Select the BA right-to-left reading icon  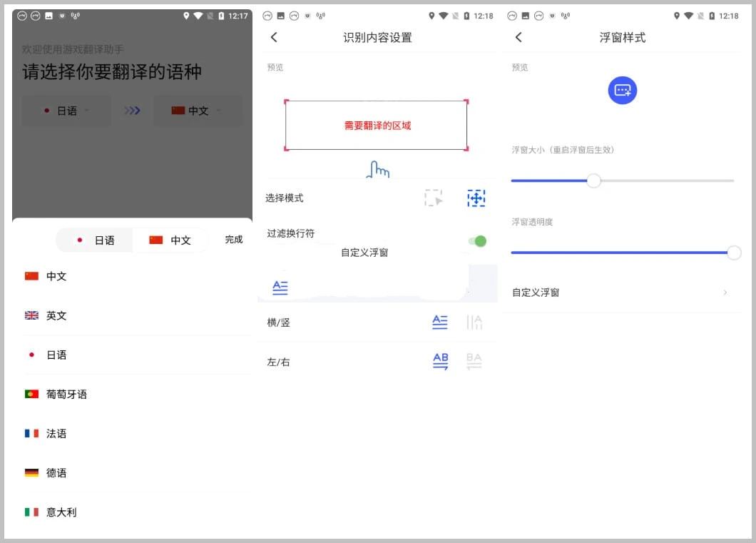(474, 361)
